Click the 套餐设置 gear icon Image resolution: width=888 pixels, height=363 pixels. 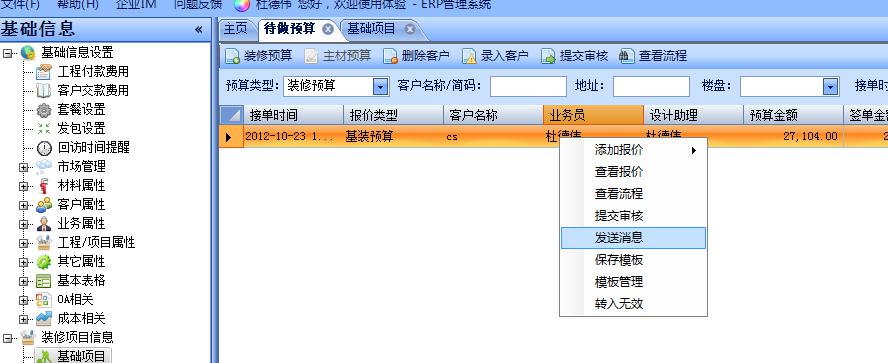point(44,110)
